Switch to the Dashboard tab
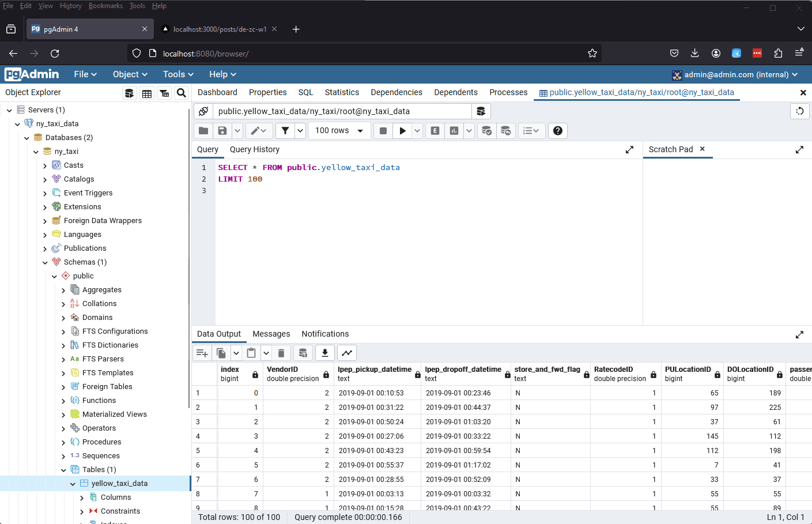The height and width of the screenshot is (524, 812). pos(217,92)
